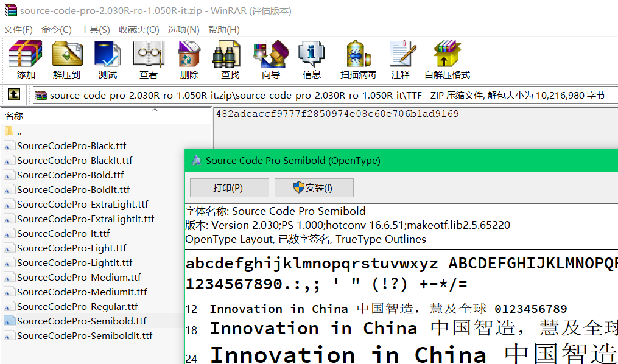
Task: Click the WinRAR title bar app icon
Action: pyautogui.click(x=10, y=10)
